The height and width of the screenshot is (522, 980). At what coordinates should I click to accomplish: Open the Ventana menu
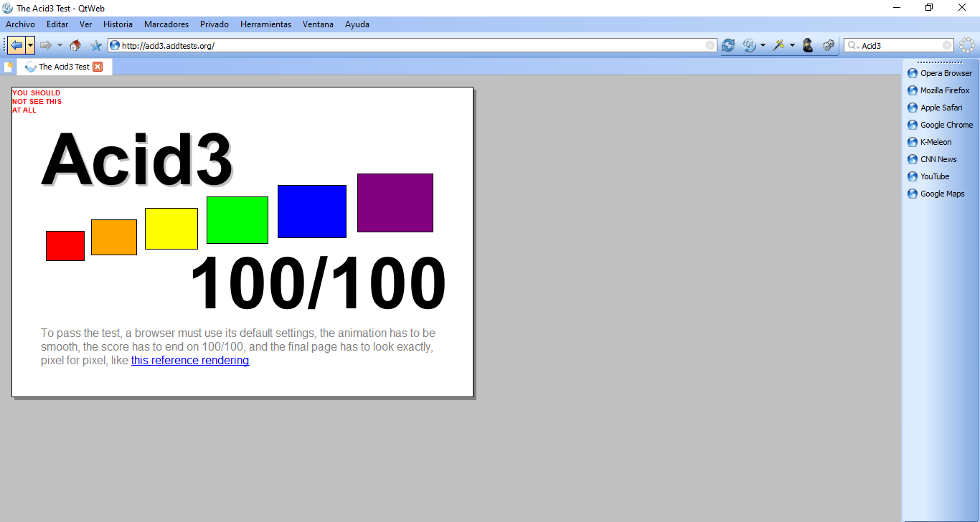(x=318, y=24)
